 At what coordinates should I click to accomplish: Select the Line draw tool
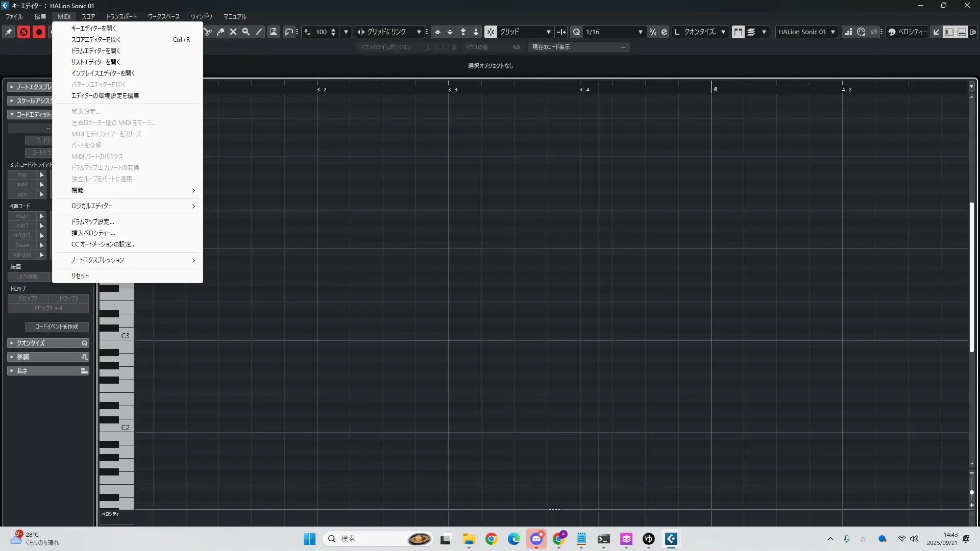259,32
